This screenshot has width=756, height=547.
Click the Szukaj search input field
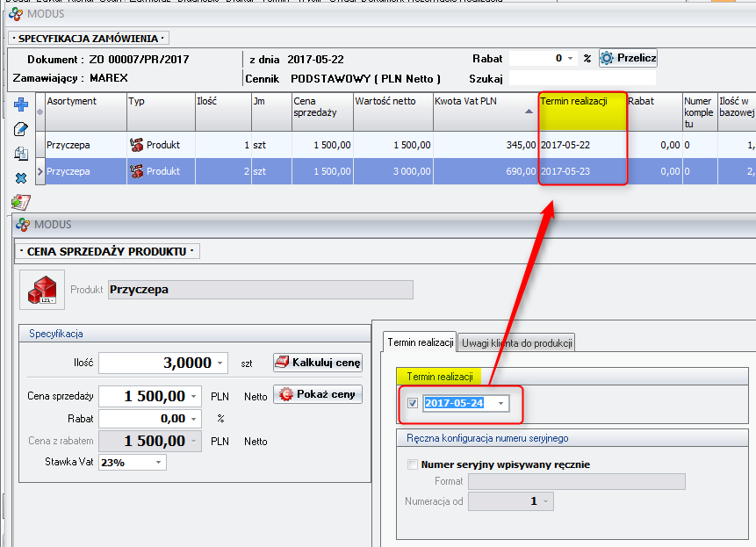click(x=582, y=78)
